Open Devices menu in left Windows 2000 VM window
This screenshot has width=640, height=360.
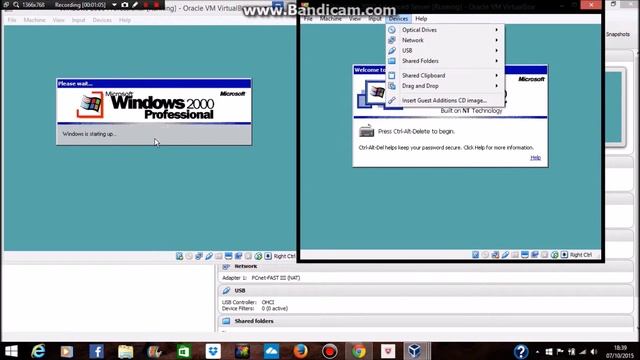point(102,20)
